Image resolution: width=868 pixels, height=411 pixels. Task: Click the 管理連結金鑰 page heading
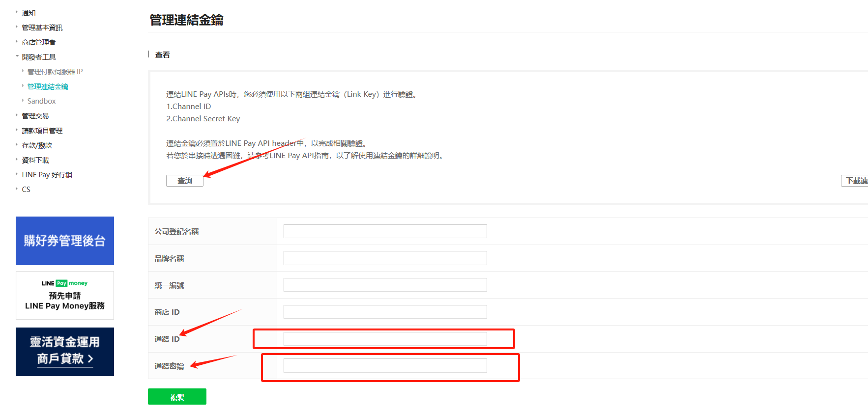[x=186, y=20]
